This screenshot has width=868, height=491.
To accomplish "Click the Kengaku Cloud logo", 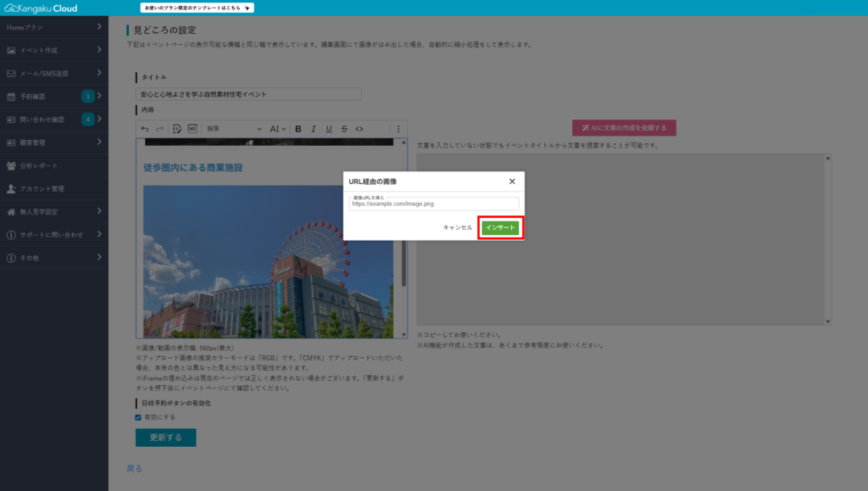I will [41, 8].
